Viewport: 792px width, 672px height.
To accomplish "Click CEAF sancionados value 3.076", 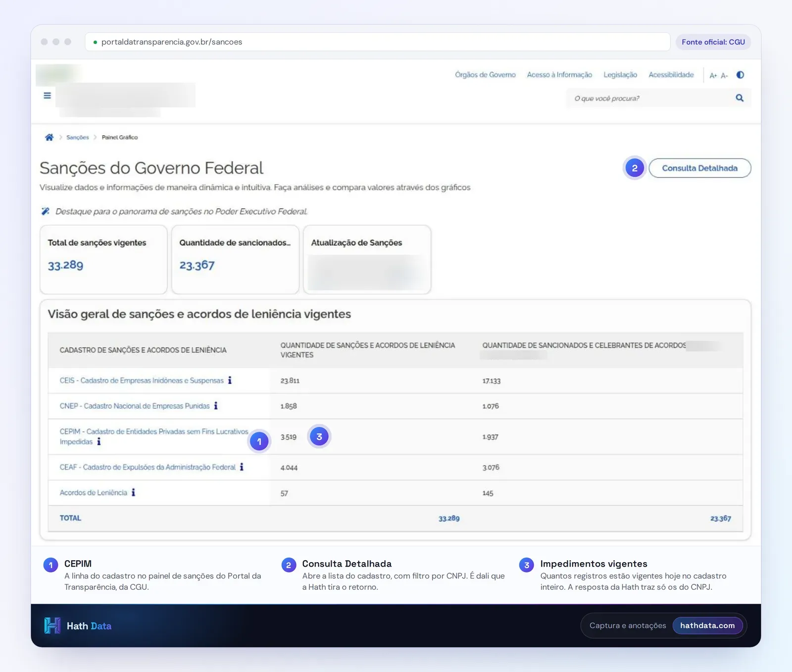I will [491, 467].
